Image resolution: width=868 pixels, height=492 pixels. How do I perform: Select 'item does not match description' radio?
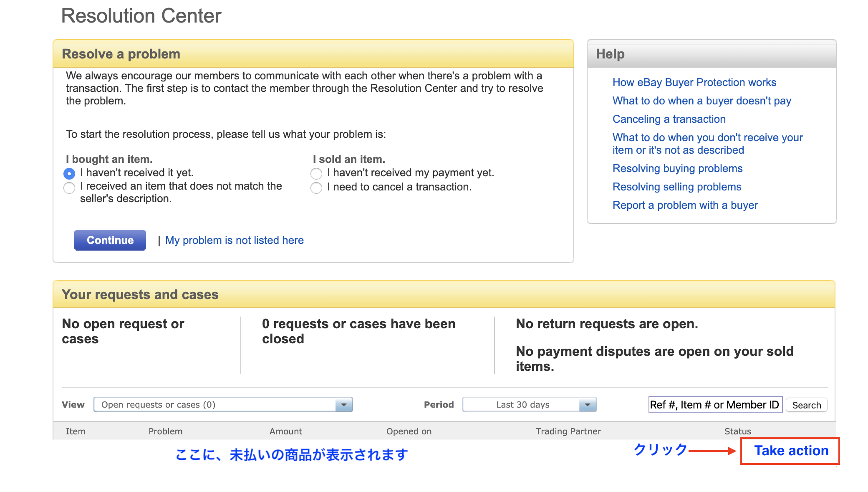pyautogui.click(x=69, y=188)
